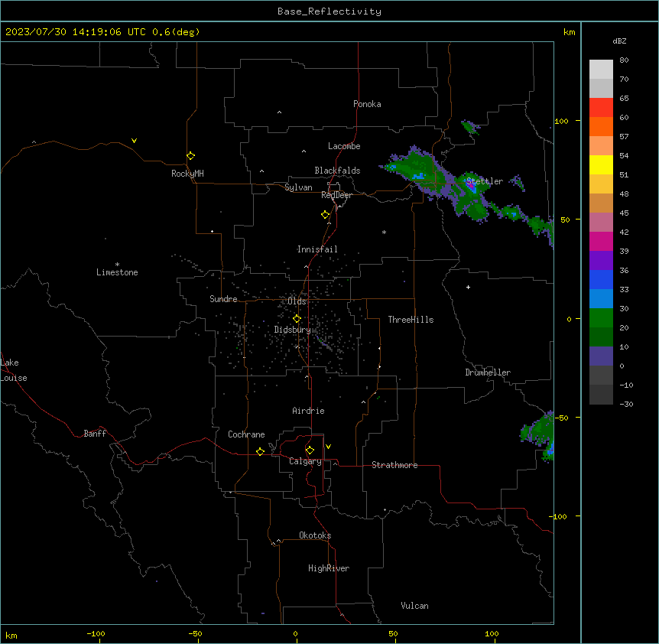Click the yellow V marker east of Calgary
The height and width of the screenshot is (644, 659).
pyautogui.click(x=328, y=447)
